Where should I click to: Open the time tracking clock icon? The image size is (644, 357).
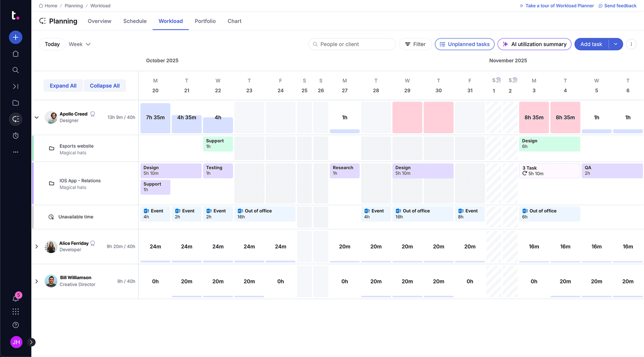(x=16, y=136)
